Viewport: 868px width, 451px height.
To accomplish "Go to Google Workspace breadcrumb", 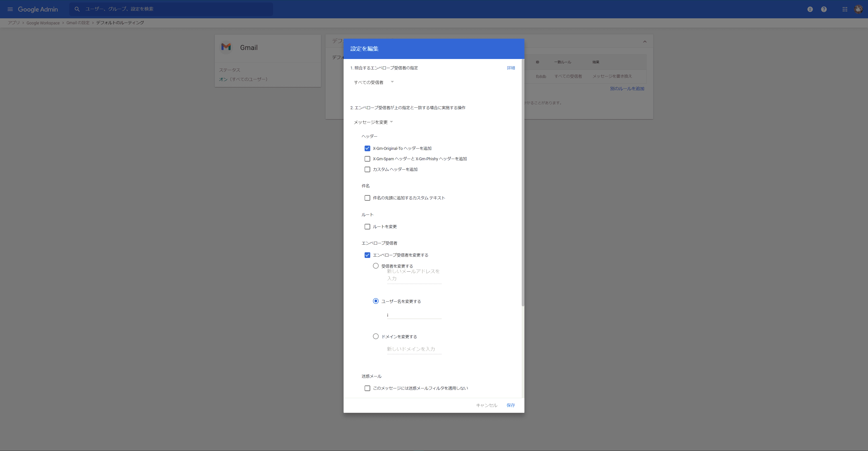I will 43,23.
